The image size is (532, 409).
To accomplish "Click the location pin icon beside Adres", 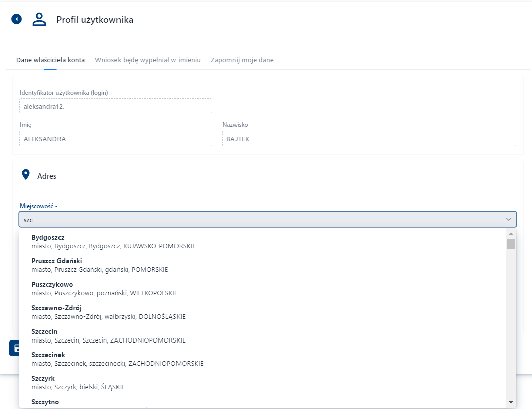I will pos(25,175).
